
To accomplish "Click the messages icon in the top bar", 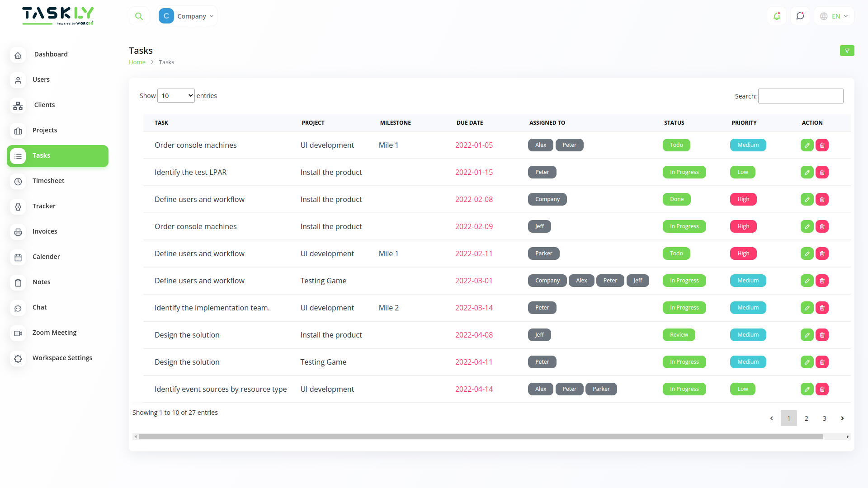I will 800,16.
